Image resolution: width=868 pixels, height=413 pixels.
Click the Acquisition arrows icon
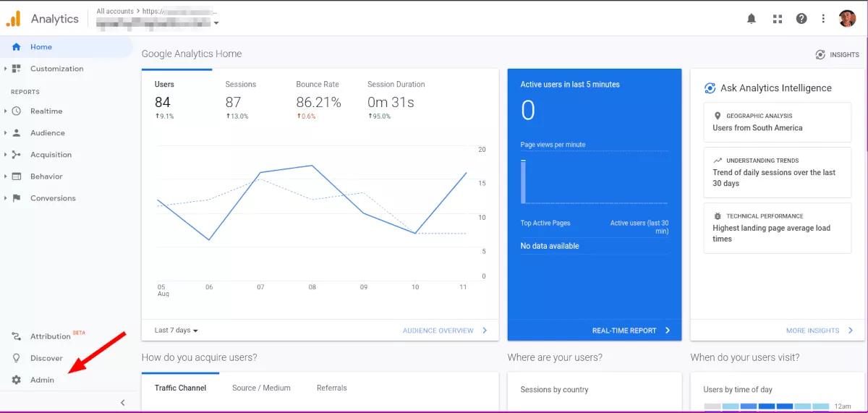coord(17,155)
